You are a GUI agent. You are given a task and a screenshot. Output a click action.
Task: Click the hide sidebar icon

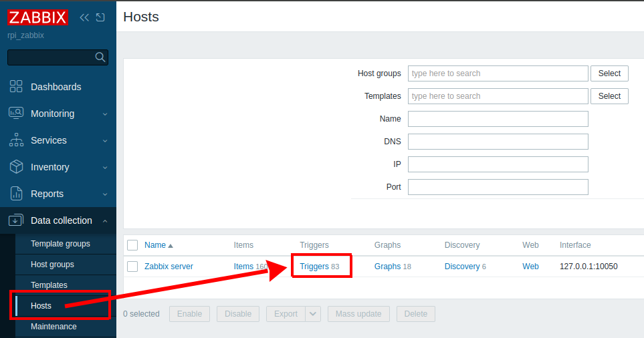coord(100,17)
